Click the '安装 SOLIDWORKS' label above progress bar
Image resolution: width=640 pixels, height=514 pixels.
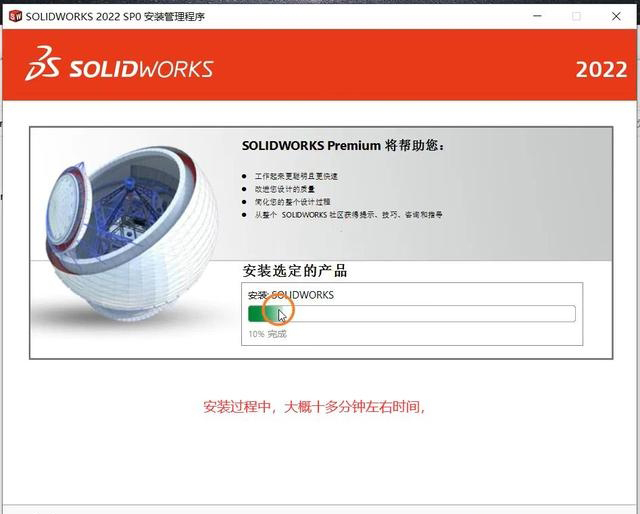tap(291, 295)
